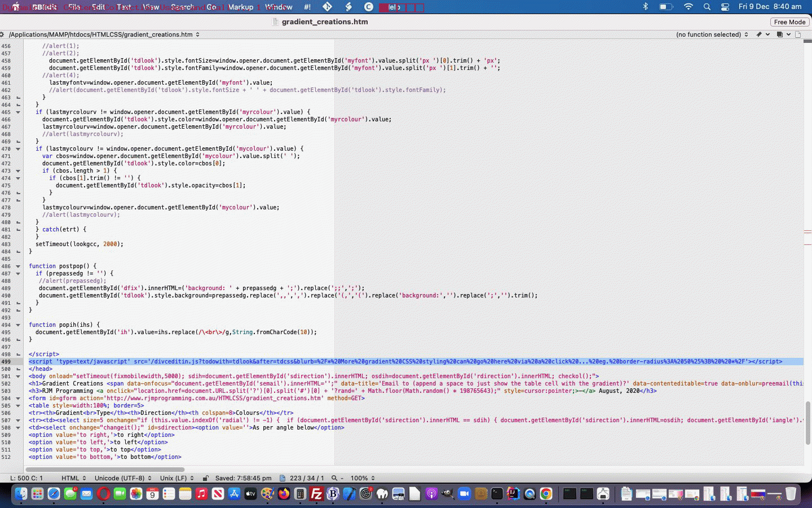This screenshot has width=812, height=508.
Task: Collapse the body tag fold at line 501
Action: [18, 376]
